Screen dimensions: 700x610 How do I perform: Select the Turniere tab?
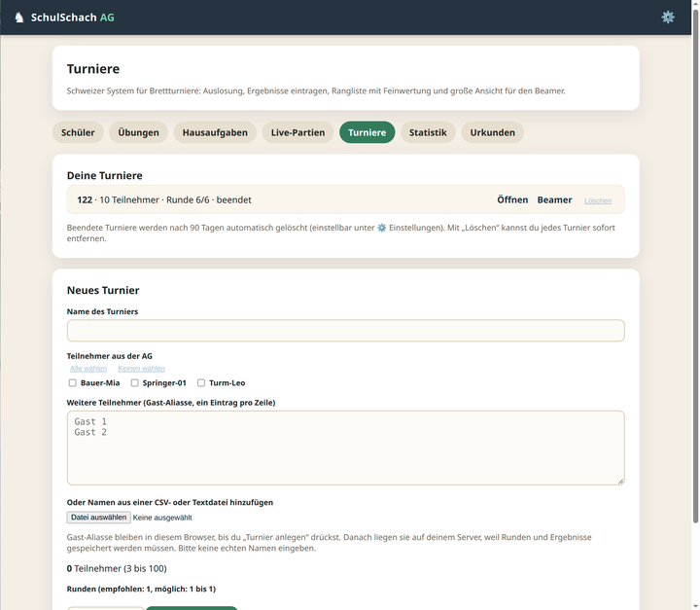pyautogui.click(x=367, y=132)
